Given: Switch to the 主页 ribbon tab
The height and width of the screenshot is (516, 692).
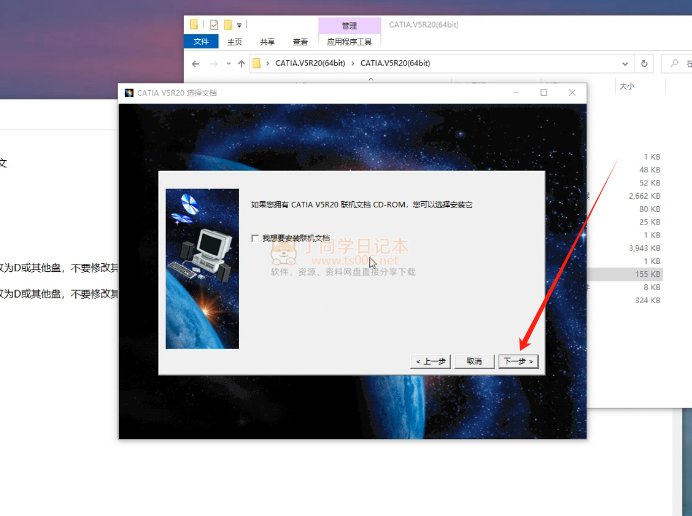Looking at the screenshot, I should (234, 41).
